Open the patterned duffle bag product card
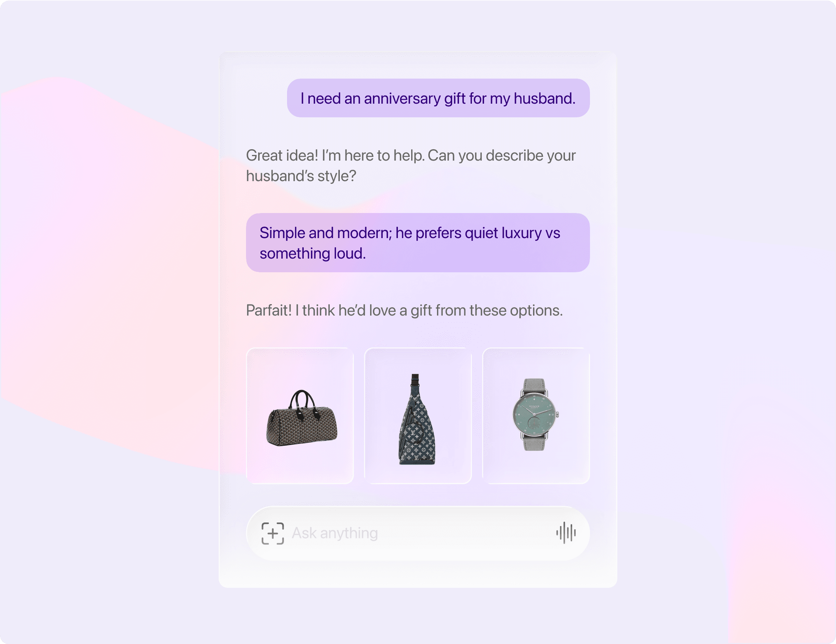Image resolution: width=836 pixels, height=644 pixels. coord(300,416)
